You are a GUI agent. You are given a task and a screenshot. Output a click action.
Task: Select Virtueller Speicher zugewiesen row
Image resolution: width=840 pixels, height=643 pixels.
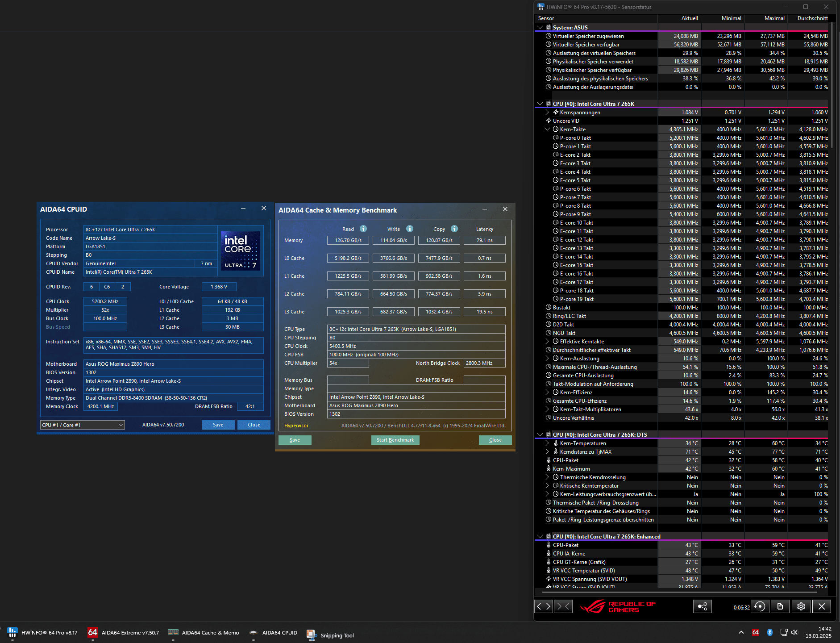(682, 36)
